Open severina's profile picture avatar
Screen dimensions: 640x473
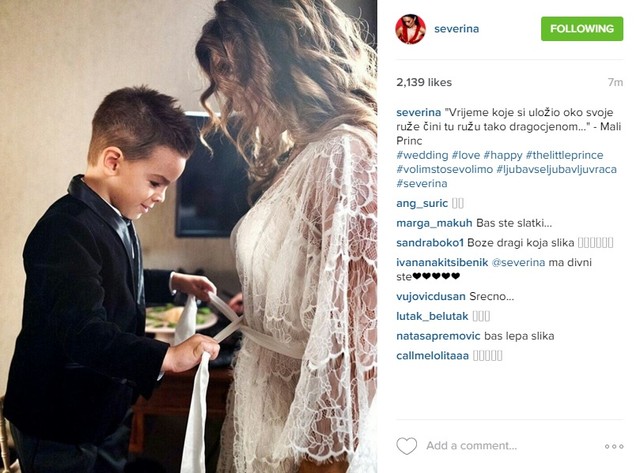pyautogui.click(x=411, y=29)
